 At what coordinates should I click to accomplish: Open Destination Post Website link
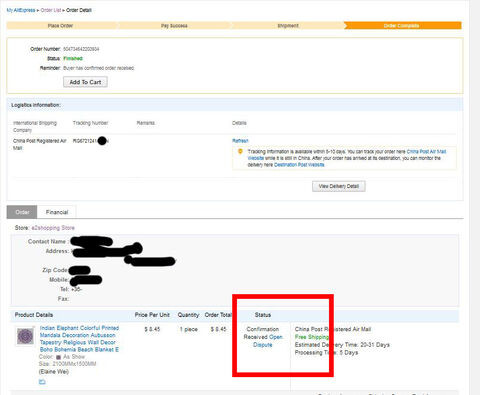click(299, 165)
